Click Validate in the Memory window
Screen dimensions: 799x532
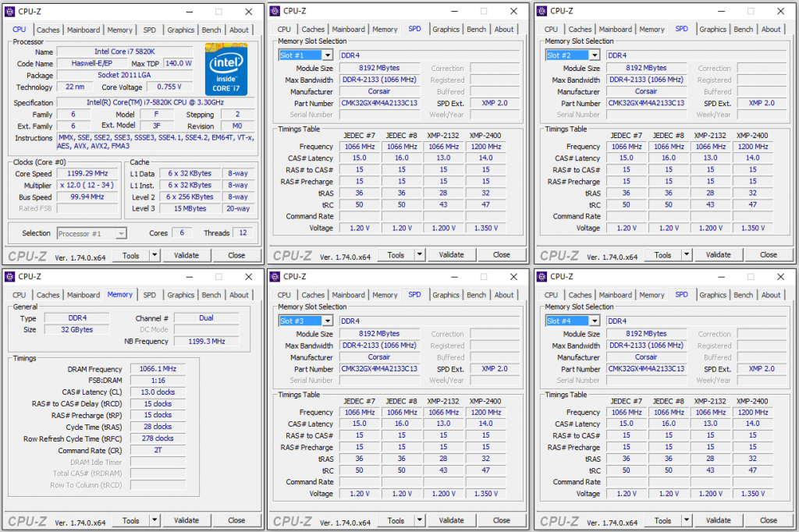point(186,520)
